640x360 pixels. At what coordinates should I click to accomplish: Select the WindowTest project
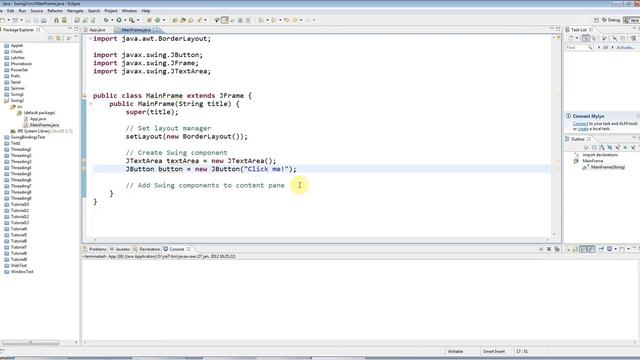tap(19, 271)
